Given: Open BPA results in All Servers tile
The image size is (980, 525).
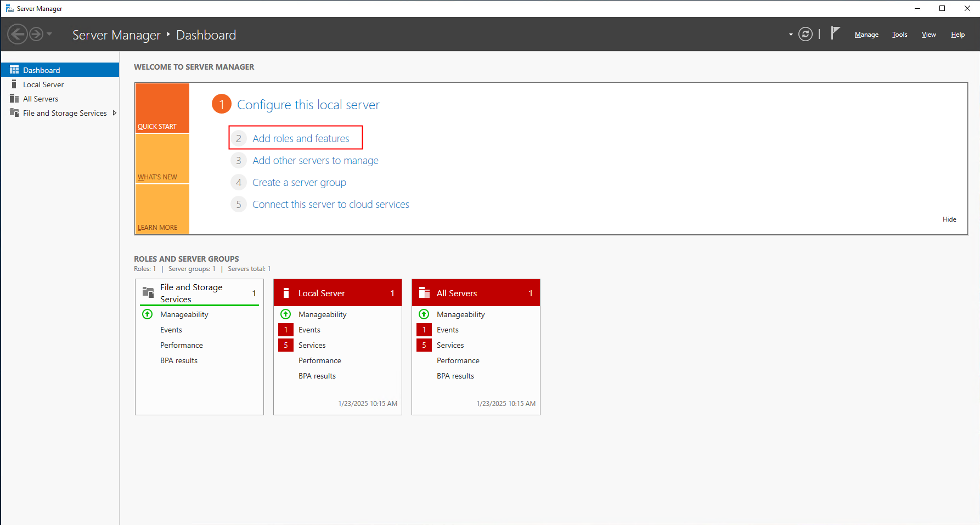Looking at the screenshot, I should click(x=455, y=376).
